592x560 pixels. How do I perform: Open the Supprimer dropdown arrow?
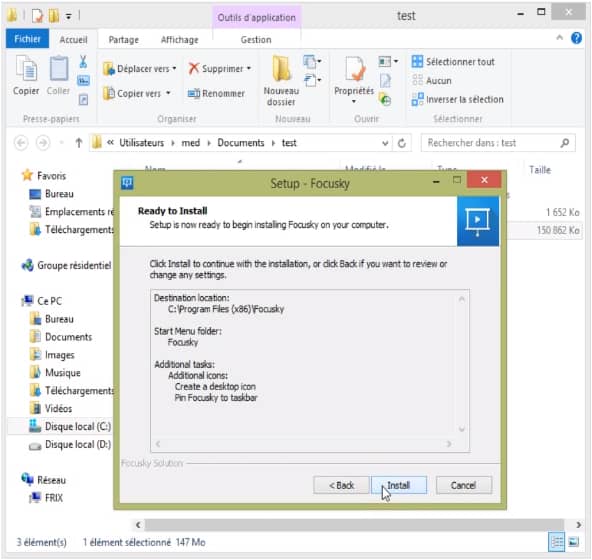coord(249,68)
